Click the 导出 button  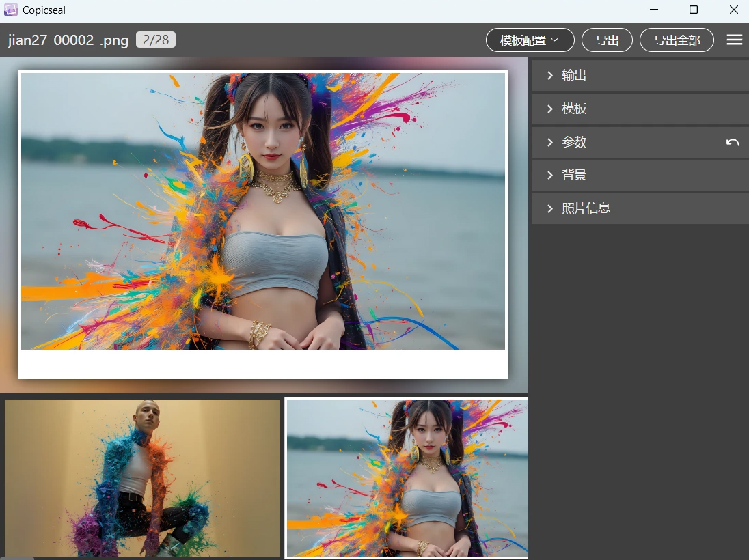coord(607,40)
